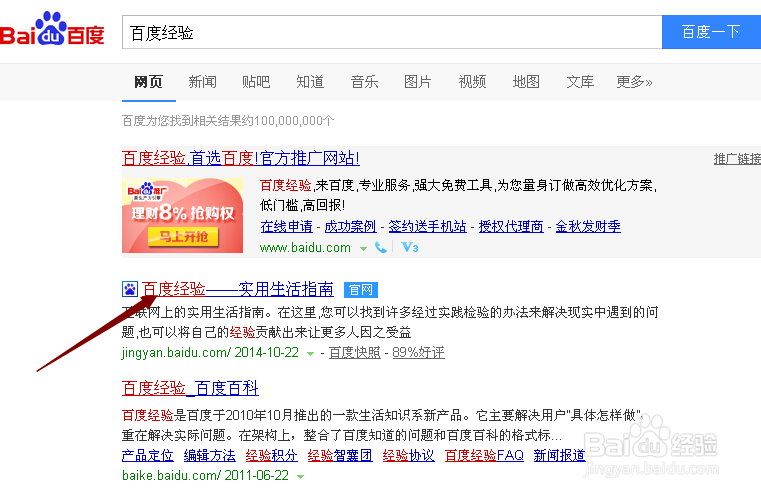
Task: Select the 网页 tab
Action: point(149,82)
